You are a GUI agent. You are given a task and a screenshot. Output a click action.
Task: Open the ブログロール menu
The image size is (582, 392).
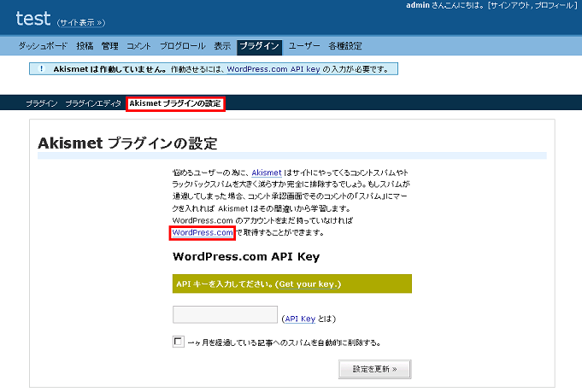tap(182, 46)
